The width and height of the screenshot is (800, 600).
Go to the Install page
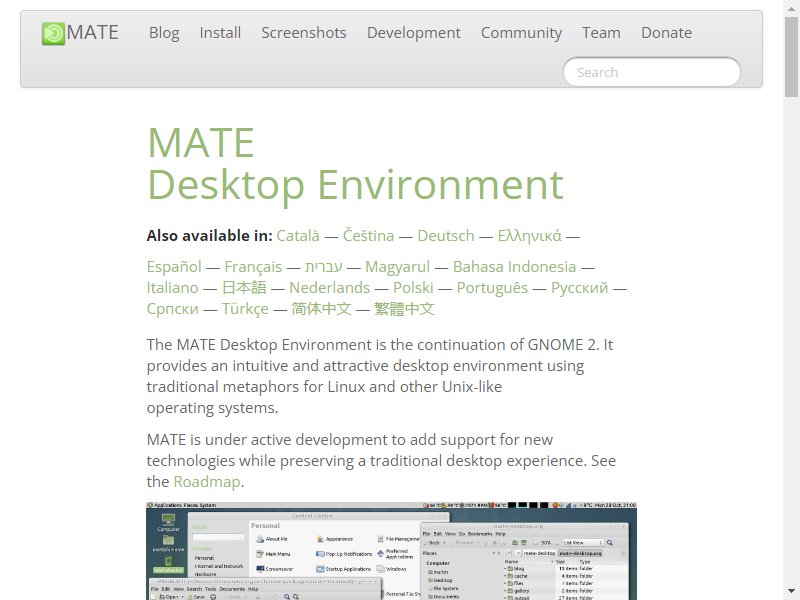(x=220, y=33)
